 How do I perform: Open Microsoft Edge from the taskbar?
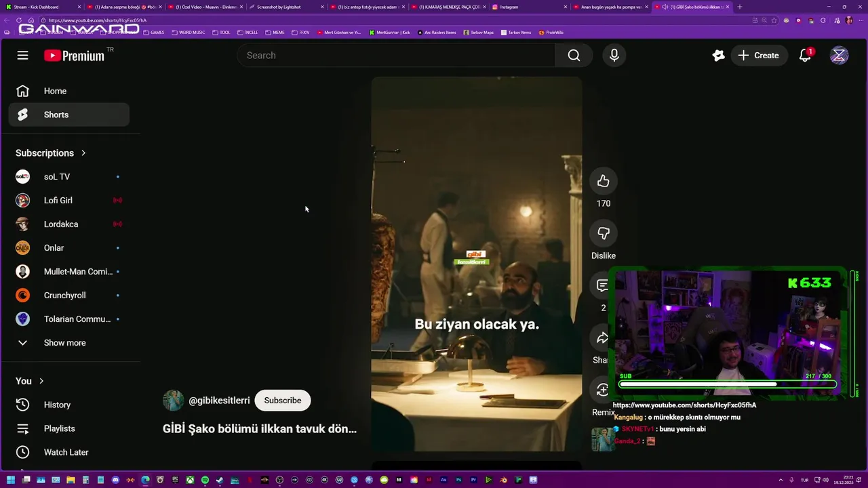145,480
